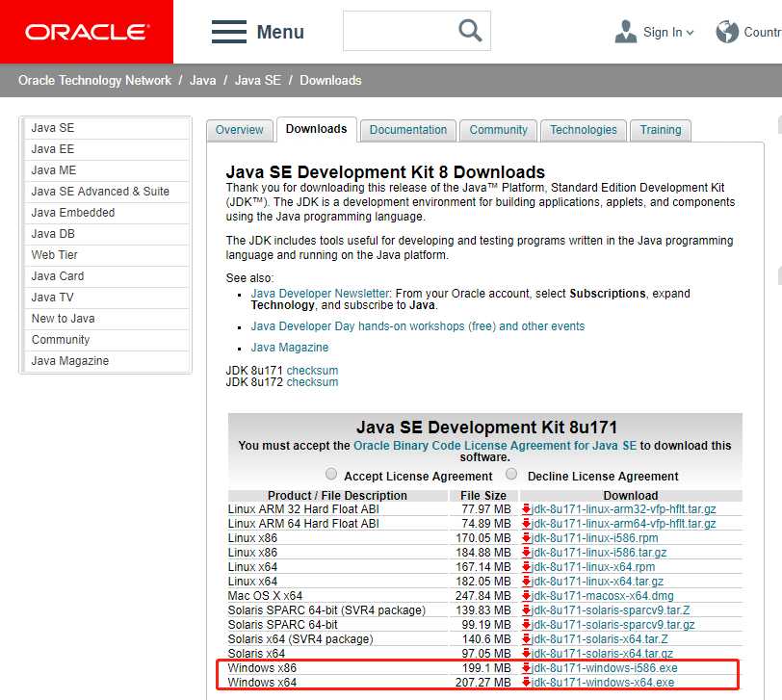Click the Java SE breadcrumb link

[258, 80]
